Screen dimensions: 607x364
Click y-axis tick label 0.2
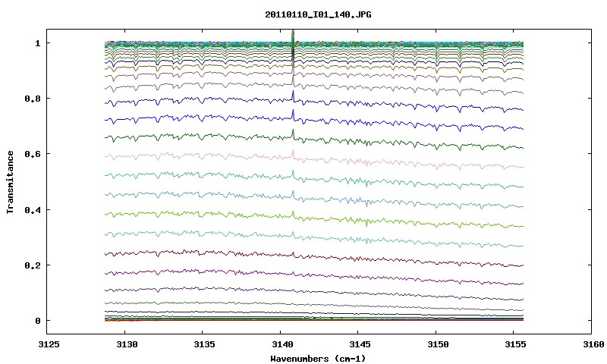tap(32, 265)
